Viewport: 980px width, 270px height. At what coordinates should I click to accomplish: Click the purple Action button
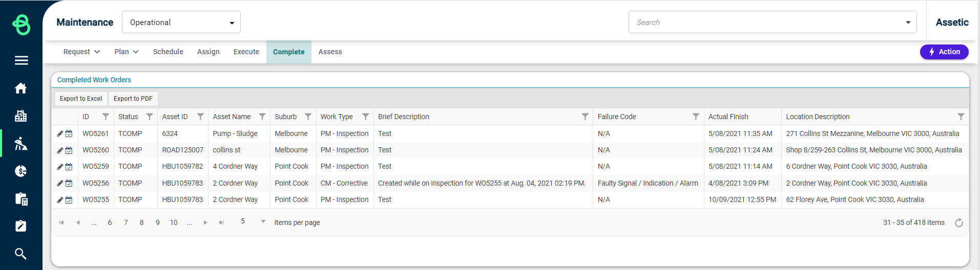pyautogui.click(x=944, y=52)
